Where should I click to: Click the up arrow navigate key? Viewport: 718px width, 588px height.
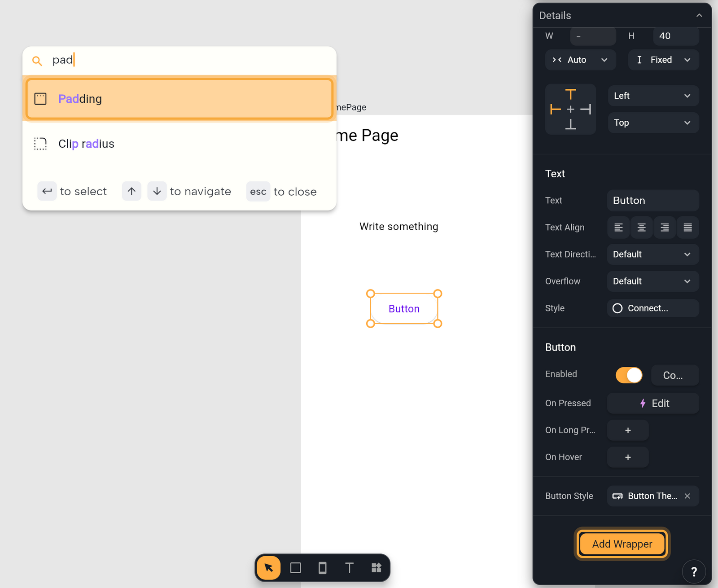pos(131,191)
